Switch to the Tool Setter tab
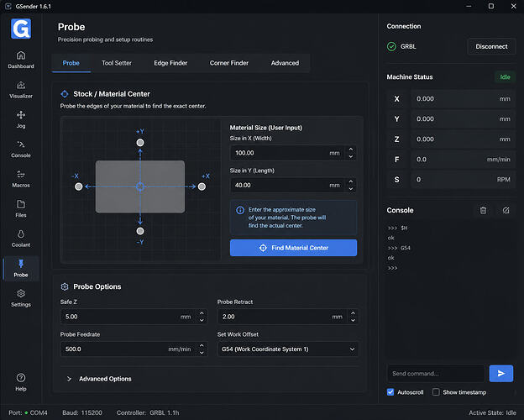 point(116,63)
